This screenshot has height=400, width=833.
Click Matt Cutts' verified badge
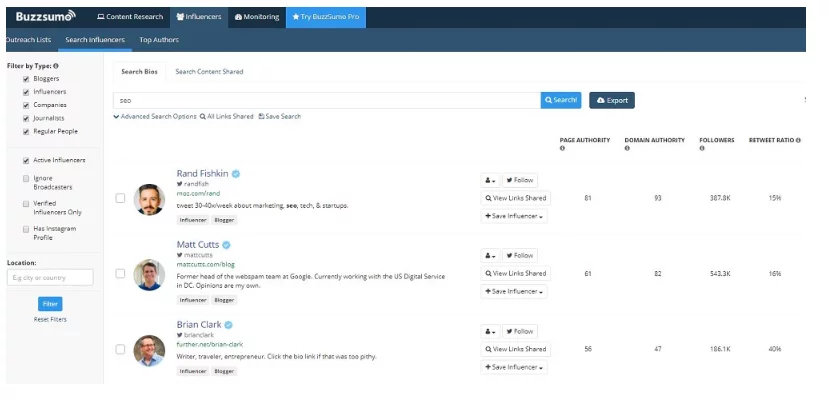[226, 245]
